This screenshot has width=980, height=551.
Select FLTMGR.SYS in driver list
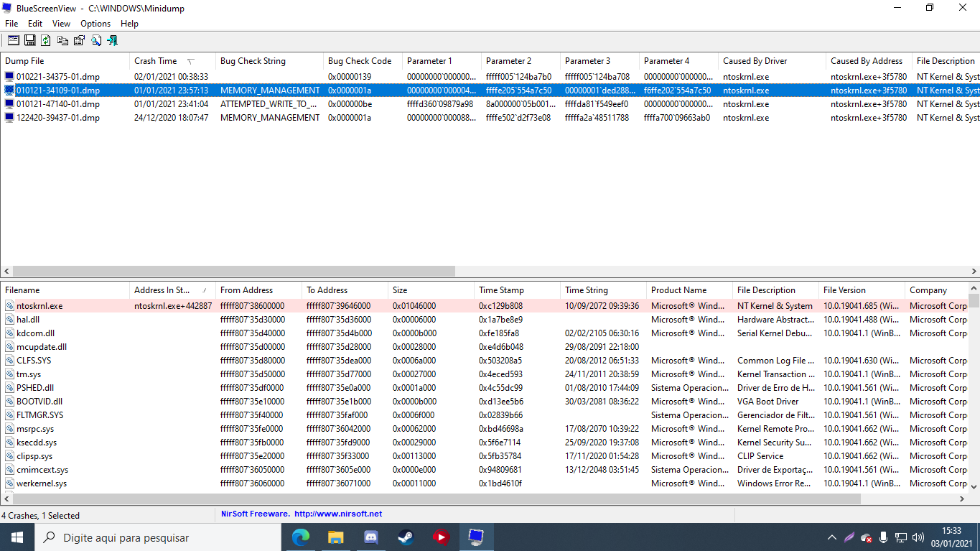click(39, 415)
